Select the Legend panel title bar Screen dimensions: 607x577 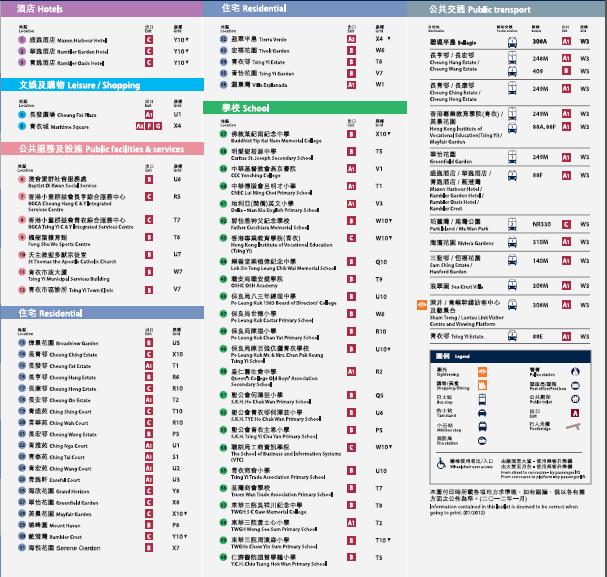click(510, 356)
